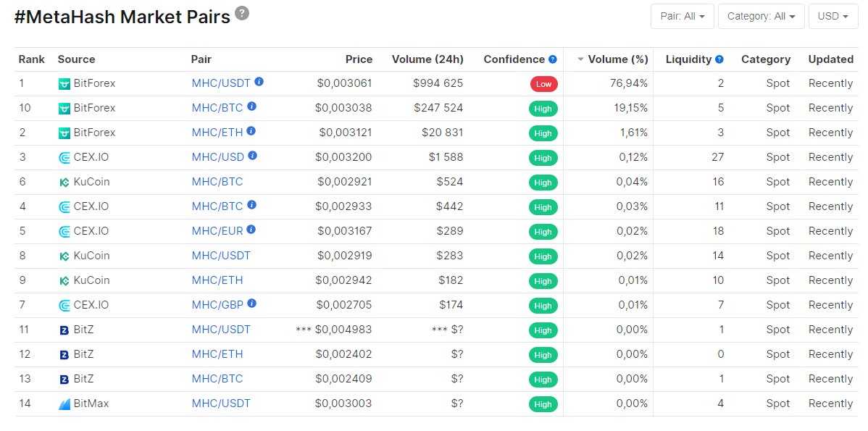868x431 pixels.
Task: Open the Pair: All dropdown
Action: coord(683,16)
